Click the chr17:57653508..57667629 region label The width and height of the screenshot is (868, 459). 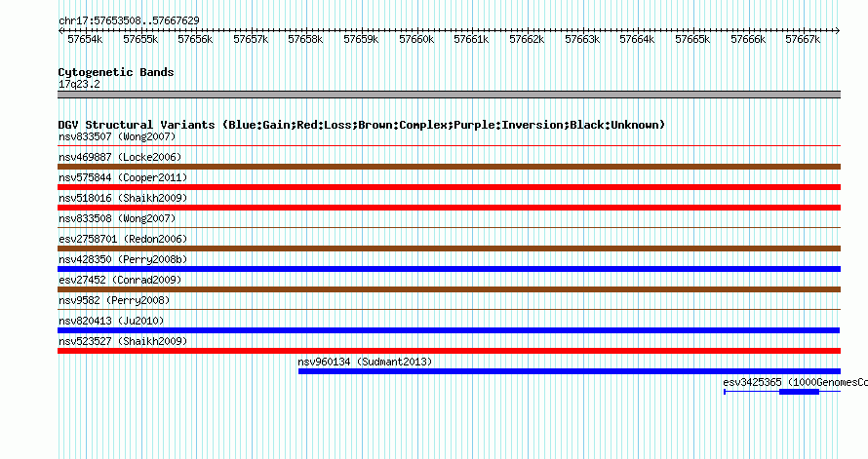tap(129, 20)
